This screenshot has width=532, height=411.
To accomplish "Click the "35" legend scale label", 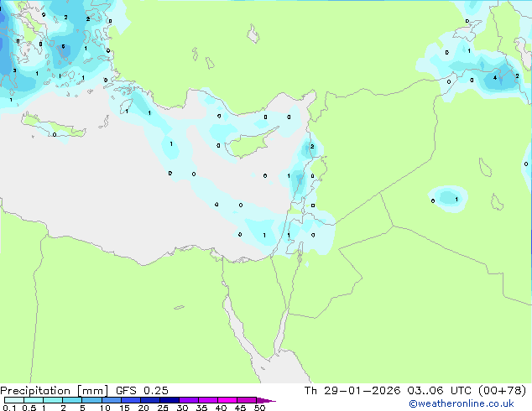I will click(x=201, y=408).
